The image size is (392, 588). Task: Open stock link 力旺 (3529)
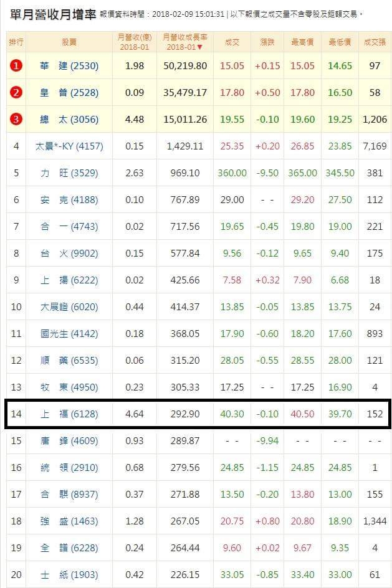(x=69, y=173)
